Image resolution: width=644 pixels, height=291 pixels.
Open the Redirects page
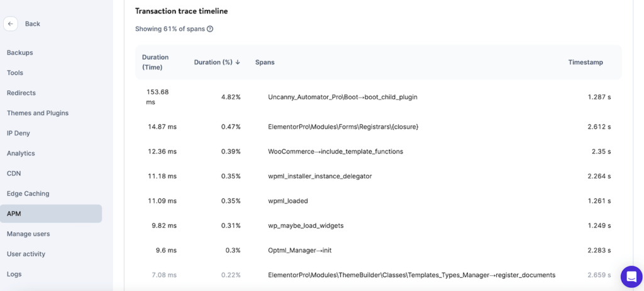[21, 93]
